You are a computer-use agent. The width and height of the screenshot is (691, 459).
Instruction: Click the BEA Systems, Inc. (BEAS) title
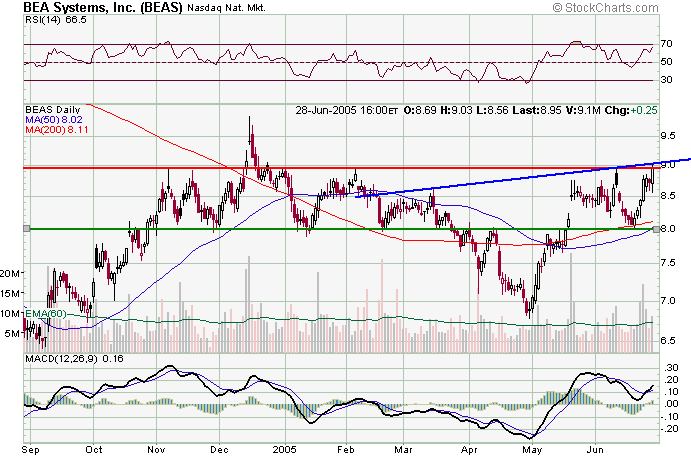102,7
